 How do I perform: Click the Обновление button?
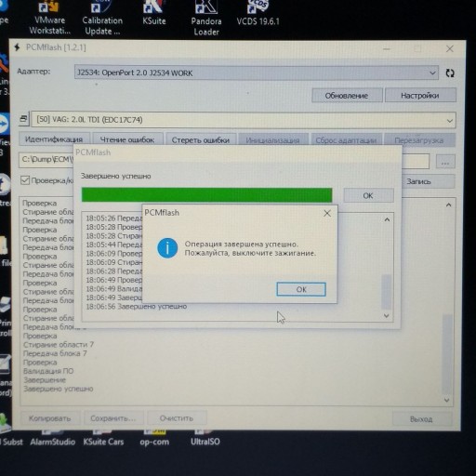coord(347,96)
